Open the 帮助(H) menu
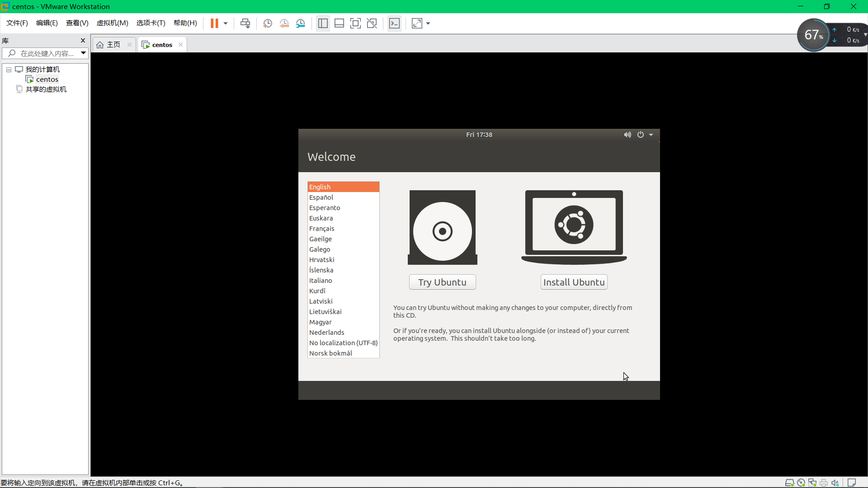This screenshot has width=868, height=488. pyautogui.click(x=185, y=23)
